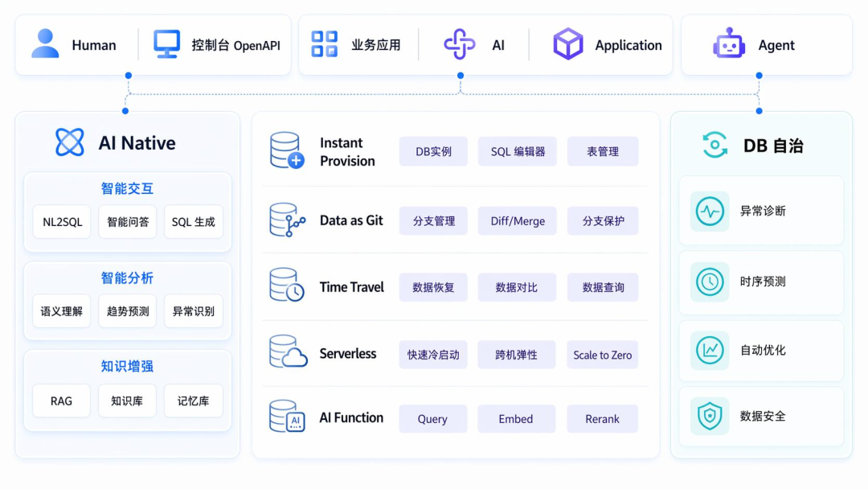The image size is (868, 489).
Task: Click the Agent robot icon
Action: click(729, 43)
